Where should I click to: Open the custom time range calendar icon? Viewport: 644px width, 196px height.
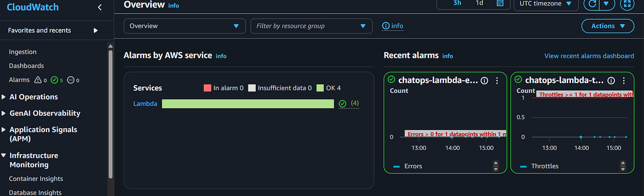pyautogui.click(x=500, y=3)
